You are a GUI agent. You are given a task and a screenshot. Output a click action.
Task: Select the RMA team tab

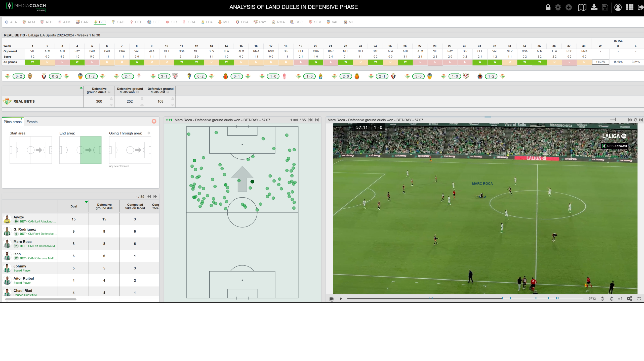click(278, 22)
